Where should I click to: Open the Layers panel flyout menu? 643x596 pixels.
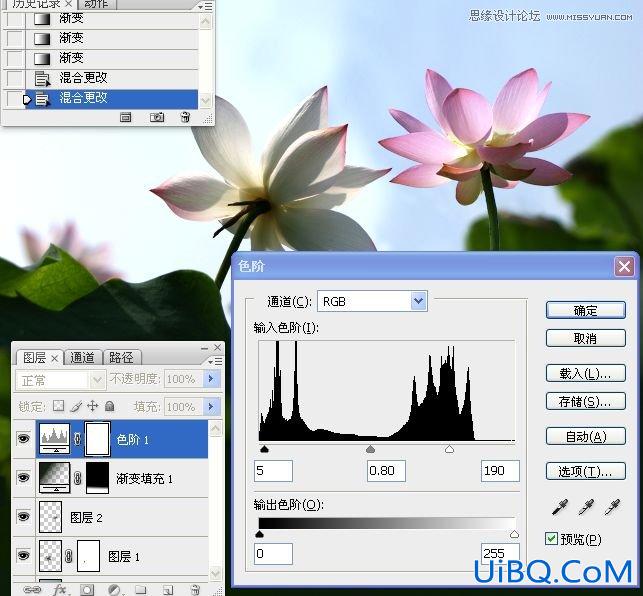point(215,361)
